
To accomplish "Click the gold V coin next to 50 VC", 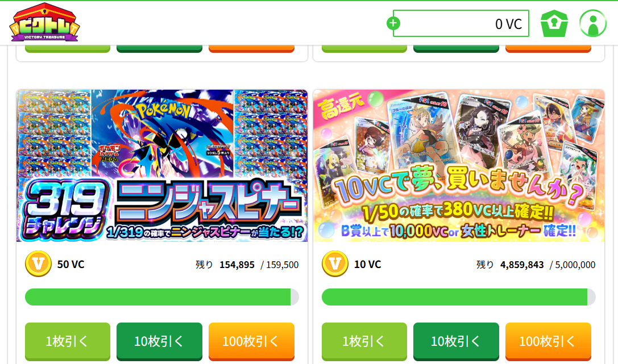I will coord(38,263).
